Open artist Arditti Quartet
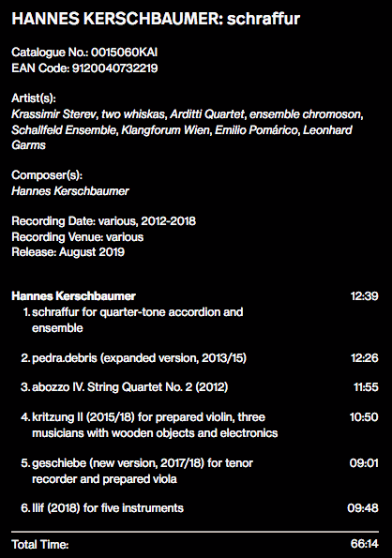The image size is (392, 558). [x=207, y=114]
